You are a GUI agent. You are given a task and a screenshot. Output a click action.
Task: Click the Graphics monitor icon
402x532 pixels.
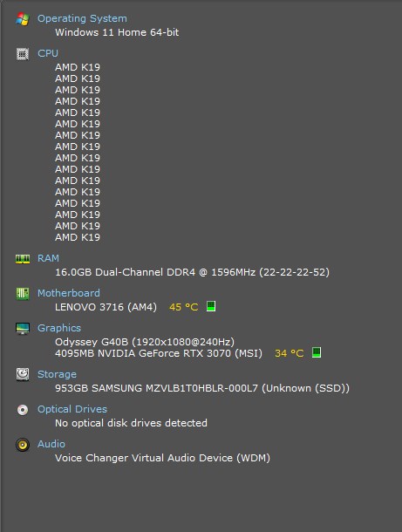point(23,329)
